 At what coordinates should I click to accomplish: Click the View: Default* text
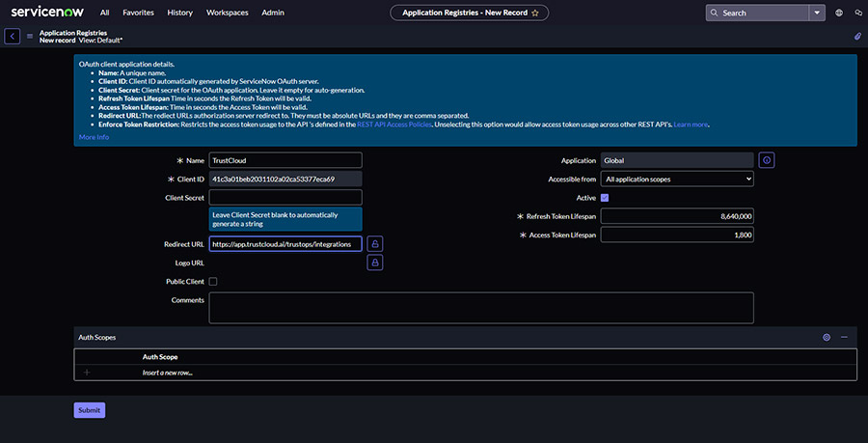pyautogui.click(x=100, y=41)
